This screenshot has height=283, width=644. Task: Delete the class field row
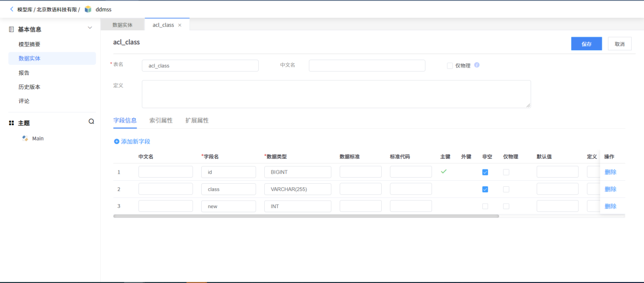610,189
